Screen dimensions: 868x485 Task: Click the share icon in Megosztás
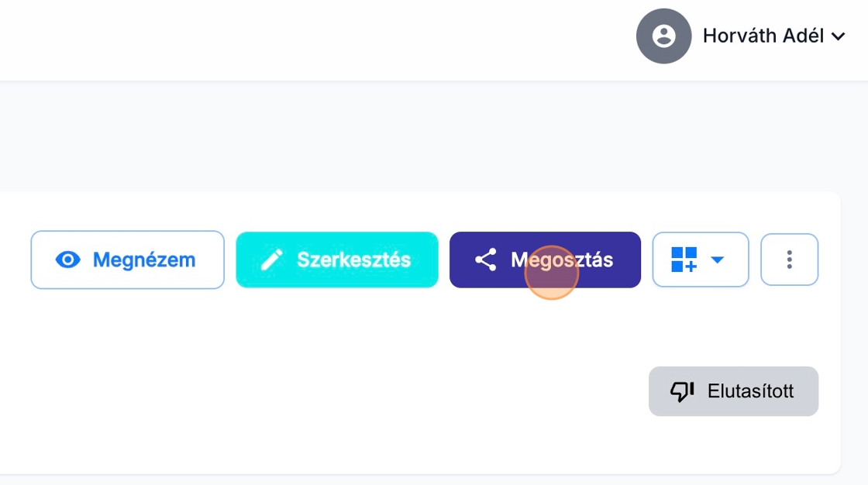tap(486, 260)
